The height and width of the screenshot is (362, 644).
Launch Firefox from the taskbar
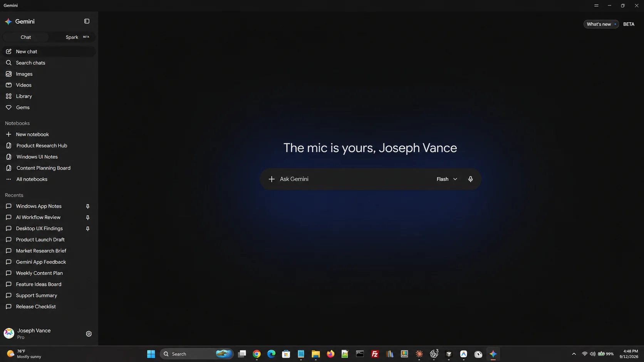tap(330, 354)
